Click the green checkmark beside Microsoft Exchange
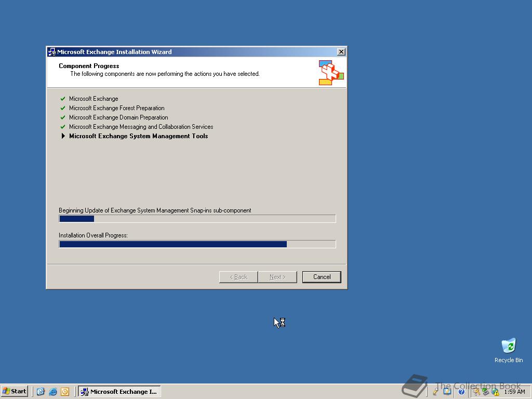The image size is (532, 399). click(63, 99)
